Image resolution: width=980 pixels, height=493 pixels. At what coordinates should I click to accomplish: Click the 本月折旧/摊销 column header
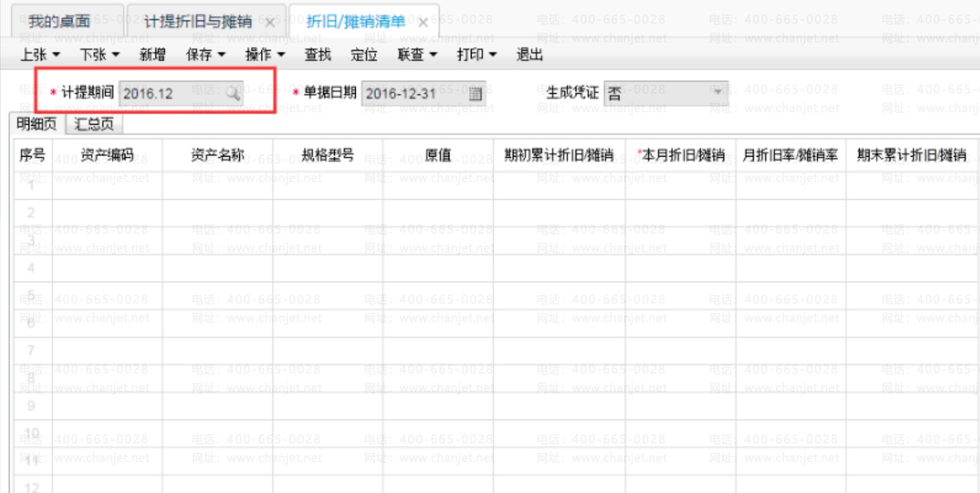pos(680,155)
